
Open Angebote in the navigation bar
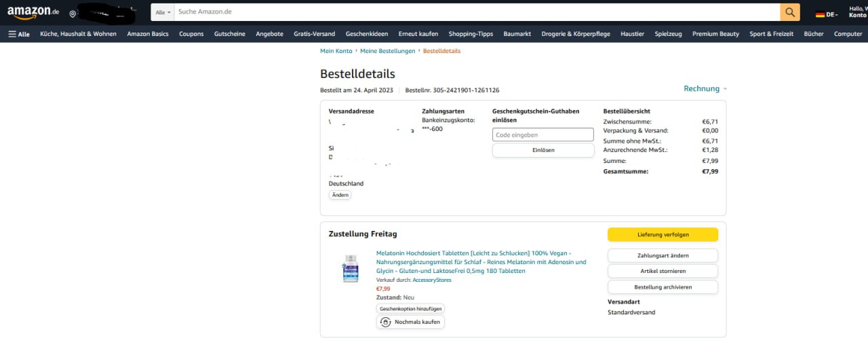269,34
